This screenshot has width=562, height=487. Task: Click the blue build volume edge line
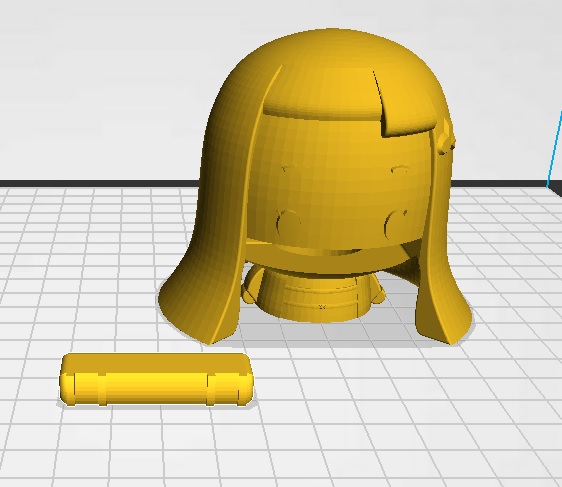pyautogui.click(x=554, y=151)
